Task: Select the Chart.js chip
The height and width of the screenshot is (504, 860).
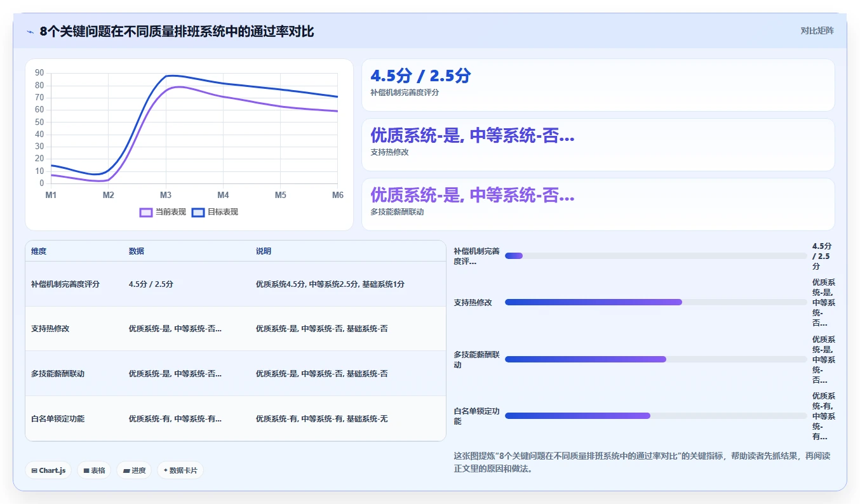Action: (x=48, y=470)
